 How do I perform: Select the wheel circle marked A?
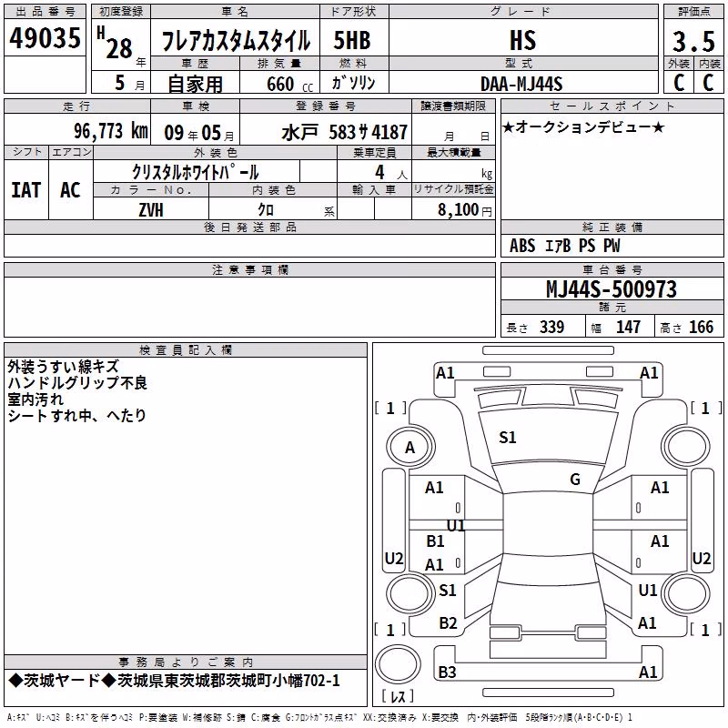pyautogui.click(x=410, y=448)
